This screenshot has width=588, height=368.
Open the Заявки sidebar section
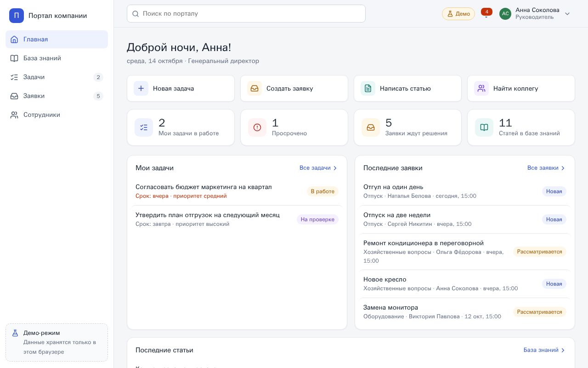pyautogui.click(x=57, y=96)
